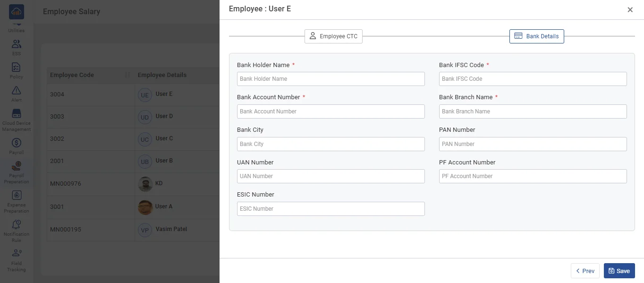Click the Alert warning icon

pos(17,91)
